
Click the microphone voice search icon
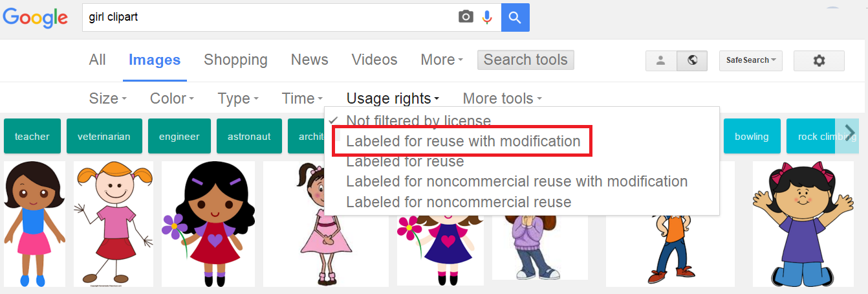(488, 17)
